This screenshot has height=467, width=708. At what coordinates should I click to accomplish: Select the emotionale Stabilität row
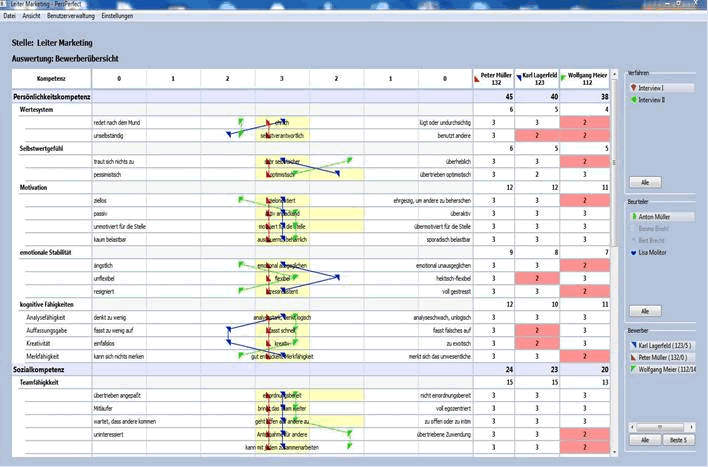pos(311,252)
